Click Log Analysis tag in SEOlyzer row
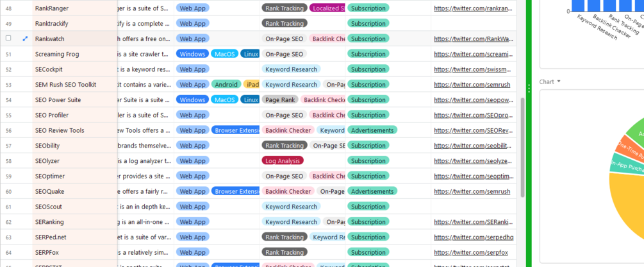The height and width of the screenshot is (267, 644). coord(283,160)
